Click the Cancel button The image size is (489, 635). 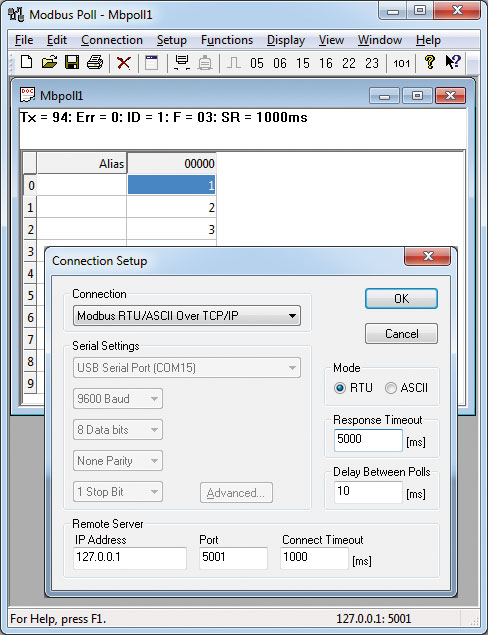point(401,334)
